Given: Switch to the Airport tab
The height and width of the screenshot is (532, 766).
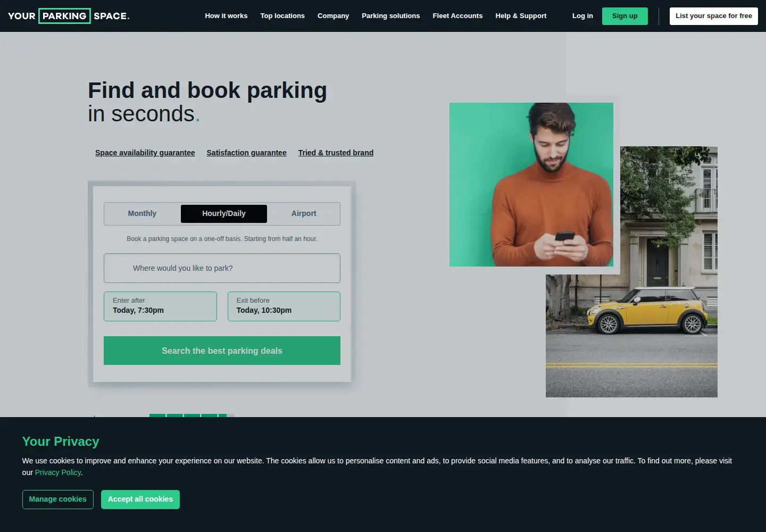Looking at the screenshot, I should tap(304, 213).
